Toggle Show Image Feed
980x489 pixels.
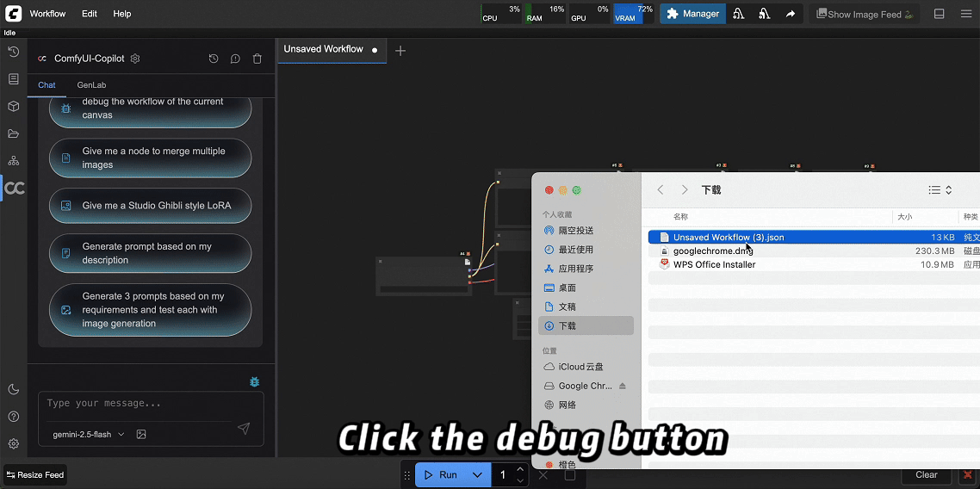tap(865, 14)
